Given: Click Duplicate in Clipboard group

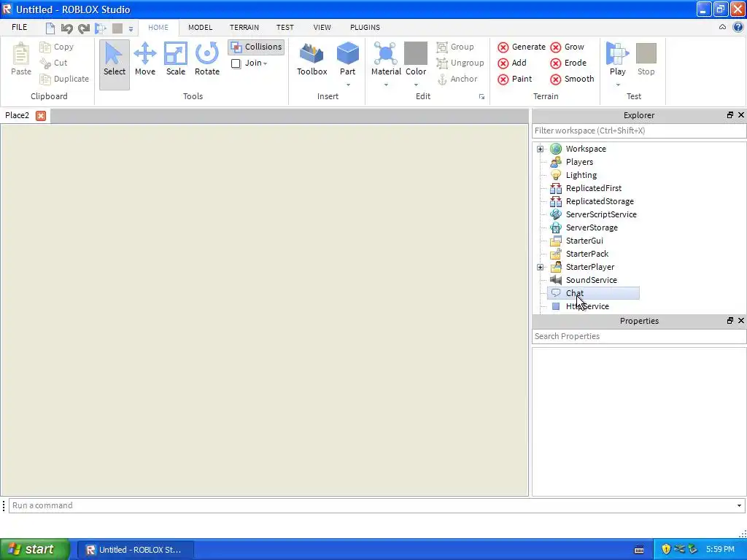Looking at the screenshot, I should click(64, 79).
